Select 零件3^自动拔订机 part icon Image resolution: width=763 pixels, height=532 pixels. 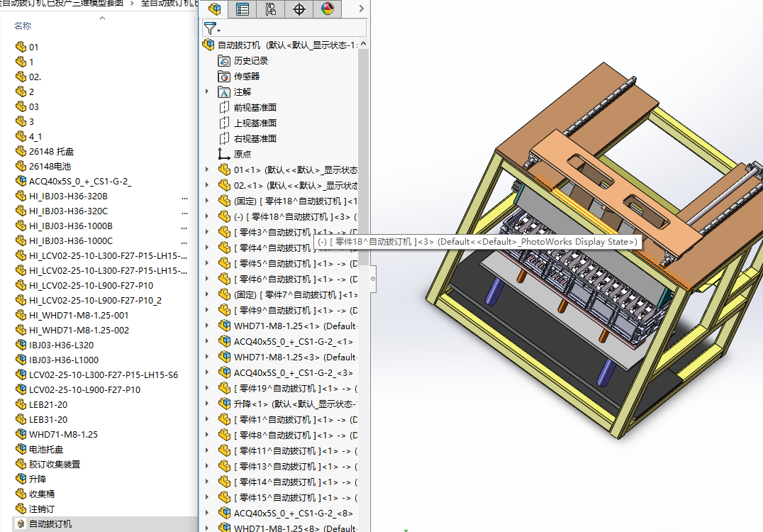(x=224, y=232)
